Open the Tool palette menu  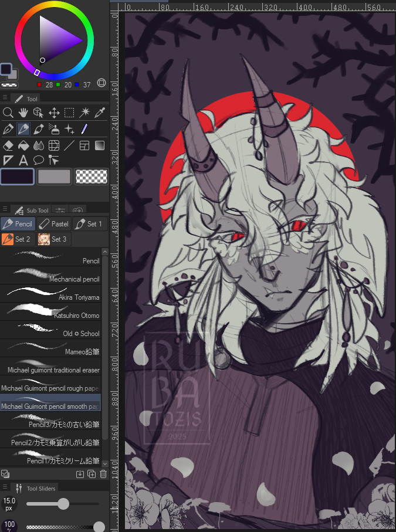(x=5, y=99)
